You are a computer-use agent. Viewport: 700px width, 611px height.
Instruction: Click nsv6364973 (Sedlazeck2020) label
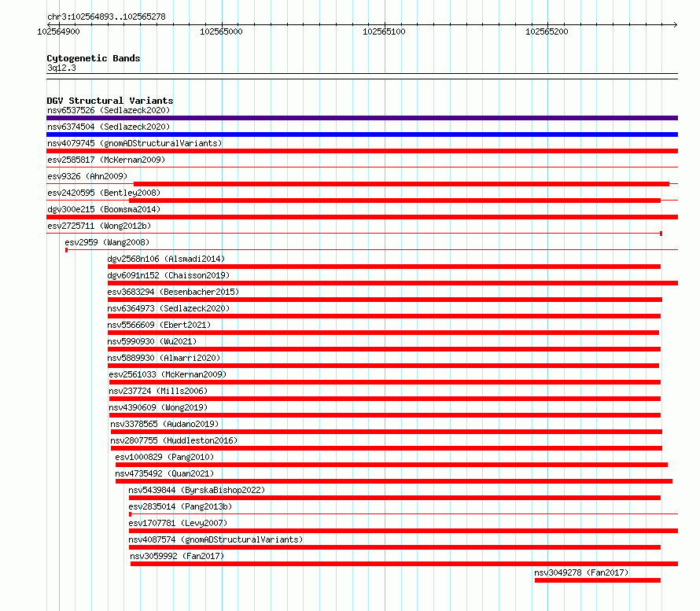coord(168,308)
